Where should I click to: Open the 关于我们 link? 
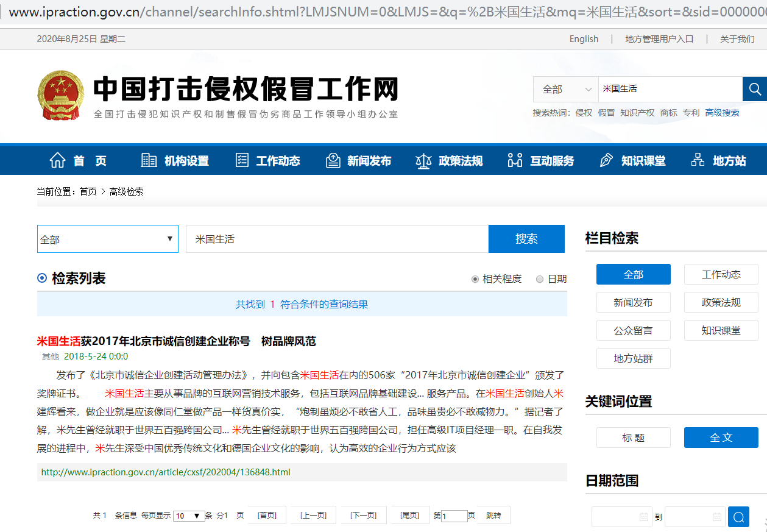pyautogui.click(x=737, y=39)
